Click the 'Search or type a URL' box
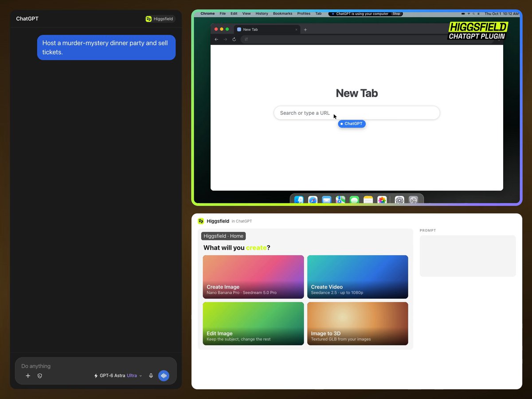The height and width of the screenshot is (399, 532). (x=357, y=113)
